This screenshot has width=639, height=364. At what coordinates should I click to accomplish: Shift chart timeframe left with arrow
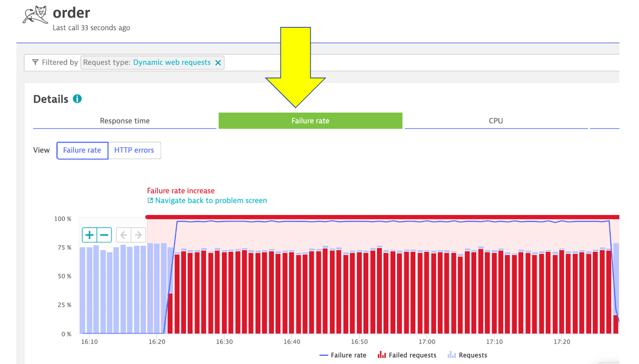click(x=124, y=235)
